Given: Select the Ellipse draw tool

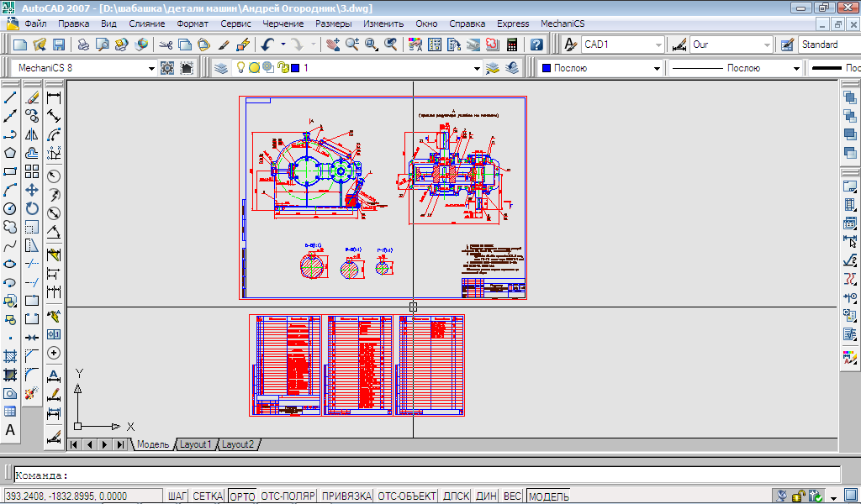Looking at the screenshot, I should click(10, 264).
